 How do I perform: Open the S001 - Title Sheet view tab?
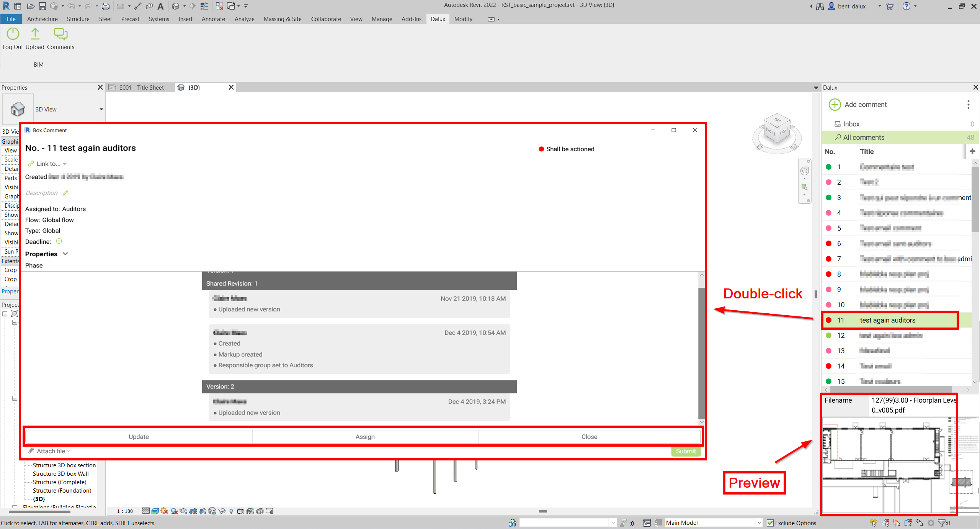click(x=141, y=88)
